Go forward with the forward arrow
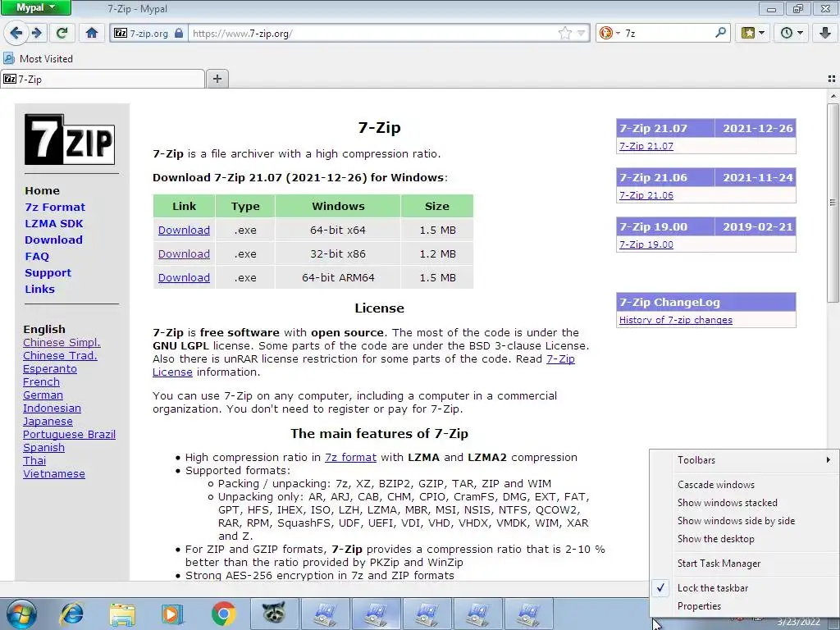Image resolution: width=840 pixels, height=630 pixels. (36, 33)
